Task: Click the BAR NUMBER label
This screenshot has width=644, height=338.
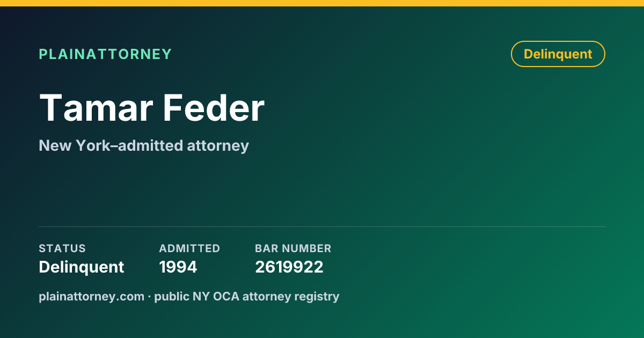Action: [293, 248]
